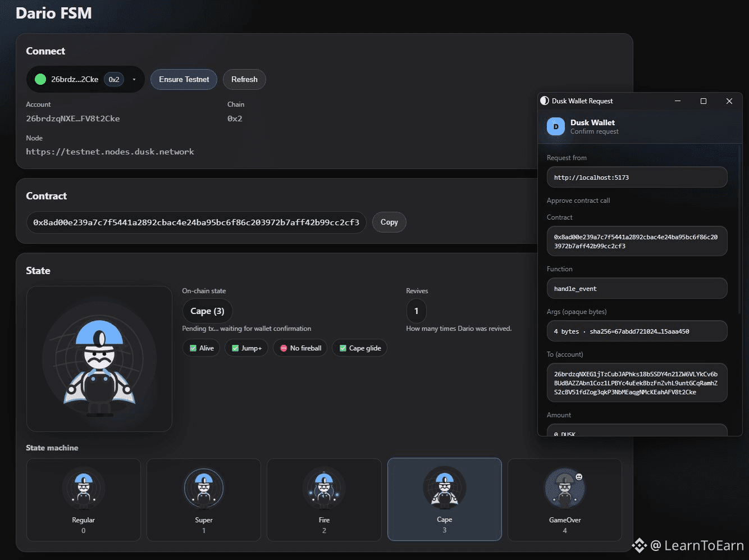This screenshot has width=749, height=560.
Task: Click the Args sha256 bytes field
Action: pos(637,331)
